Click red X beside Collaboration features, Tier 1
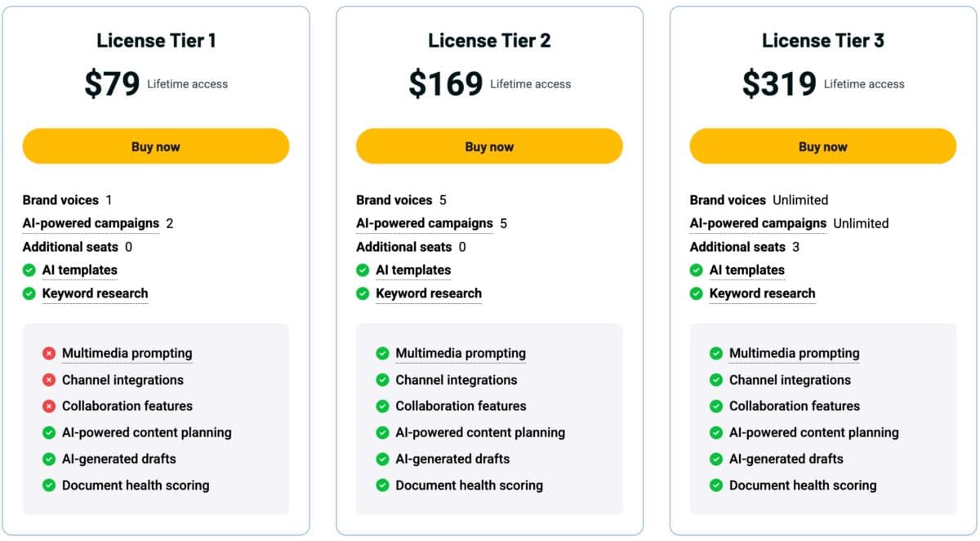Image resolution: width=980 pixels, height=541 pixels. pos(49,406)
